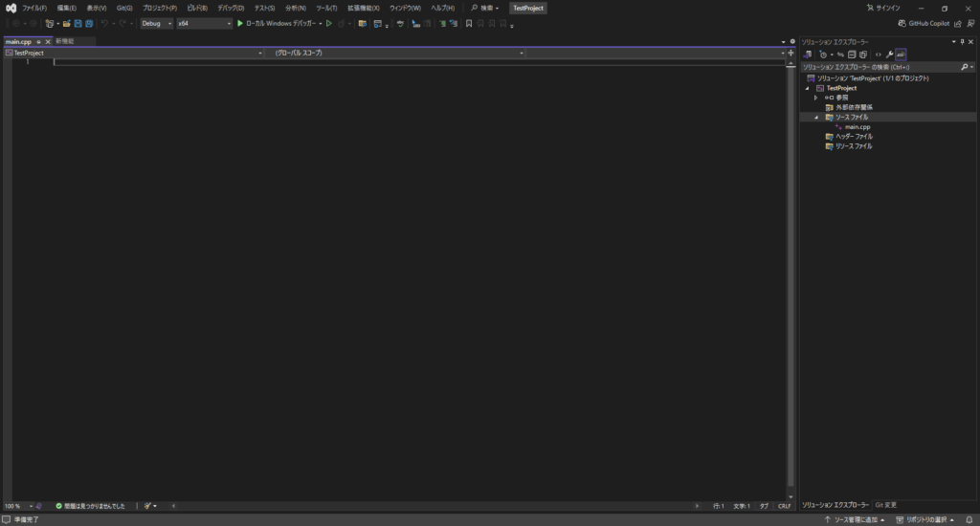The image size is (980, 526).
Task: Switch to the Git 変更 tab
Action: click(x=885, y=504)
